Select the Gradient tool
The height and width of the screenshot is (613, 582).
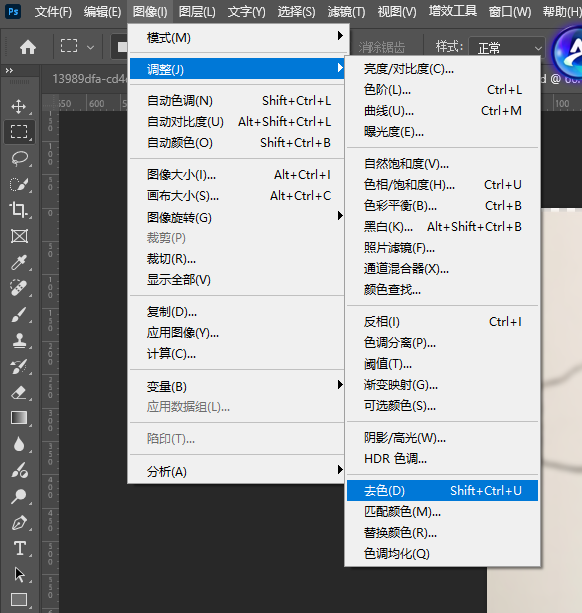[x=19, y=418]
